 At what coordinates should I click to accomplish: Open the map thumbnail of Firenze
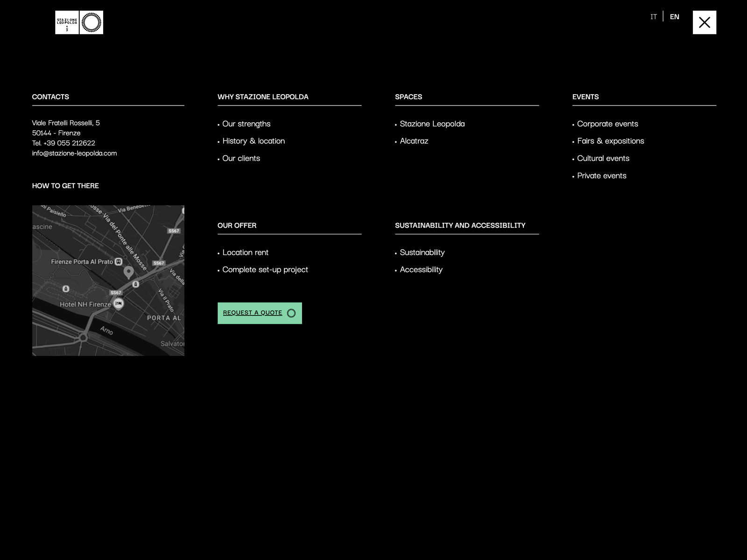click(108, 280)
